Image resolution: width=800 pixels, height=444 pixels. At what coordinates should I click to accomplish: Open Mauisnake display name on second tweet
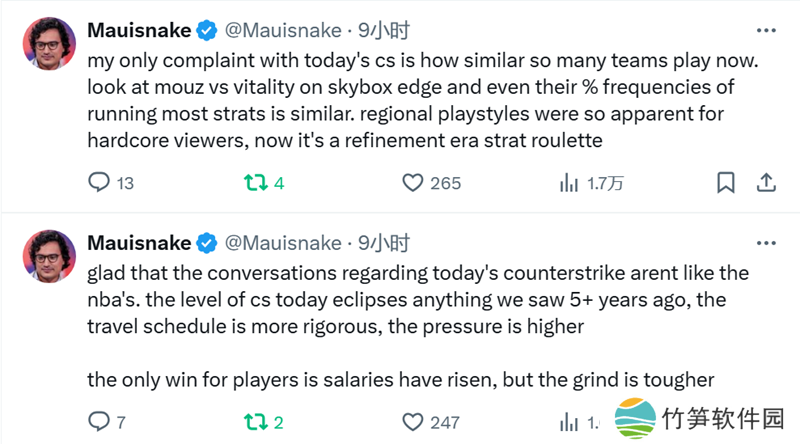[x=138, y=242]
